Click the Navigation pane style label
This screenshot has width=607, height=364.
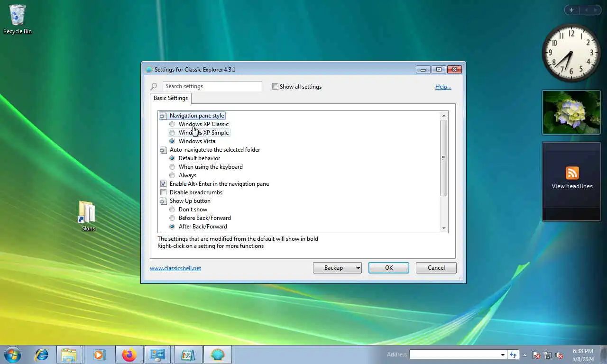pyautogui.click(x=197, y=116)
